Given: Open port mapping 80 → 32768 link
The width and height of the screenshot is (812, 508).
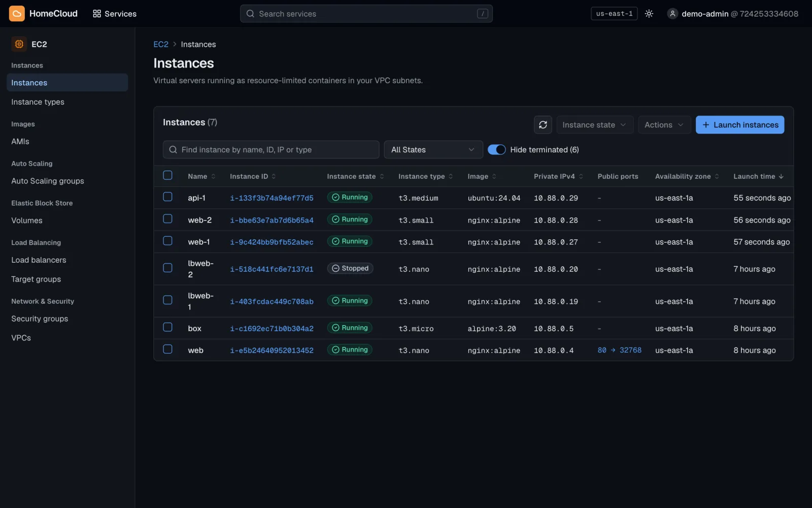Looking at the screenshot, I should click(x=619, y=351).
